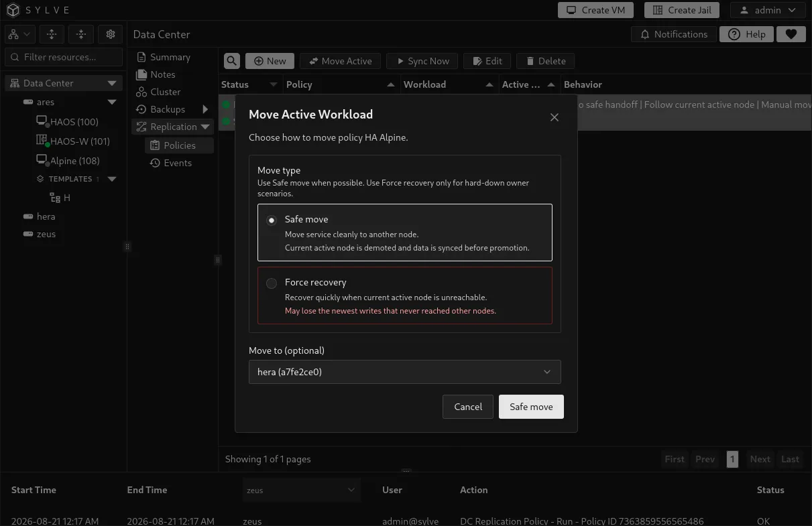Sort by the Active column header
The image size is (812, 526).
[x=528, y=84]
